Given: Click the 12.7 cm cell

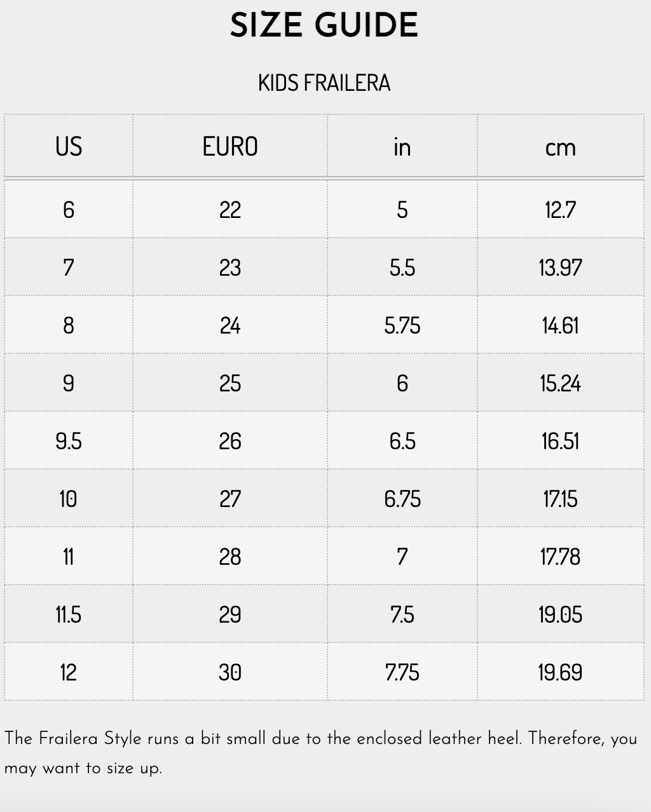Looking at the screenshot, I should click(560, 210).
